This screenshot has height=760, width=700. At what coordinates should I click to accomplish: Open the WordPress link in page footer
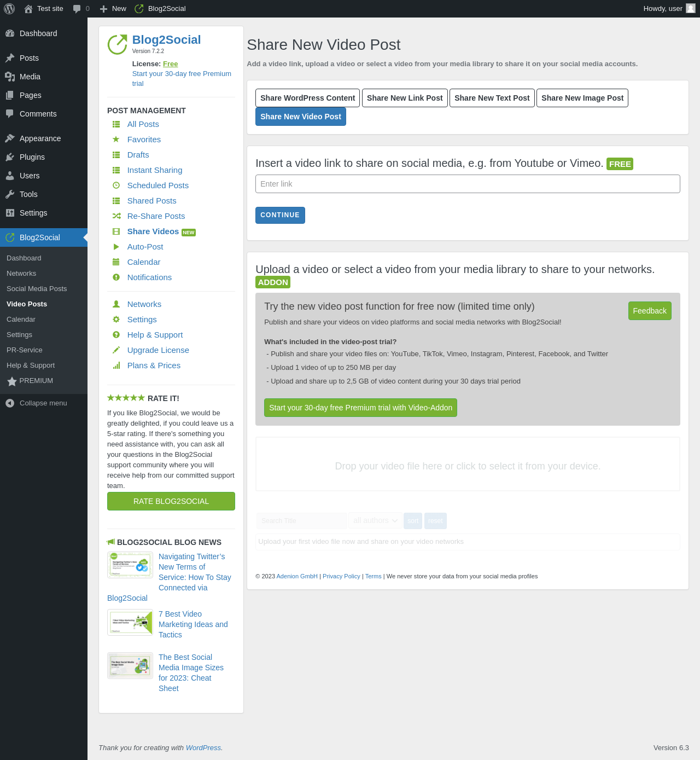pyautogui.click(x=203, y=748)
